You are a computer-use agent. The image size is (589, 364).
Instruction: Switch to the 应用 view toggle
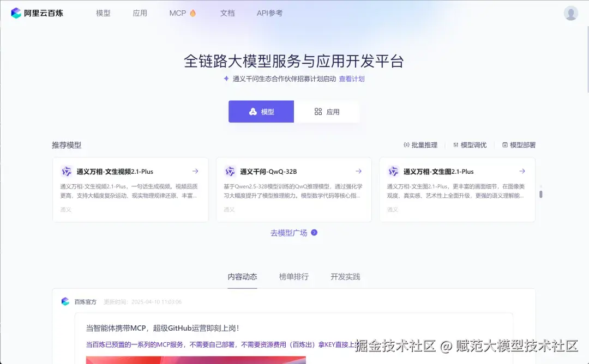coord(327,111)
